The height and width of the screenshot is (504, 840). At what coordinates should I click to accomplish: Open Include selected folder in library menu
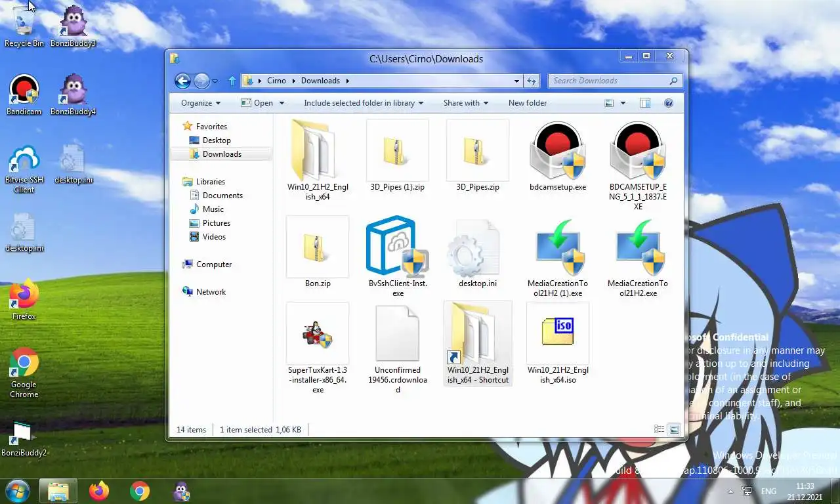pyautogui.click(x=364, y=103)
